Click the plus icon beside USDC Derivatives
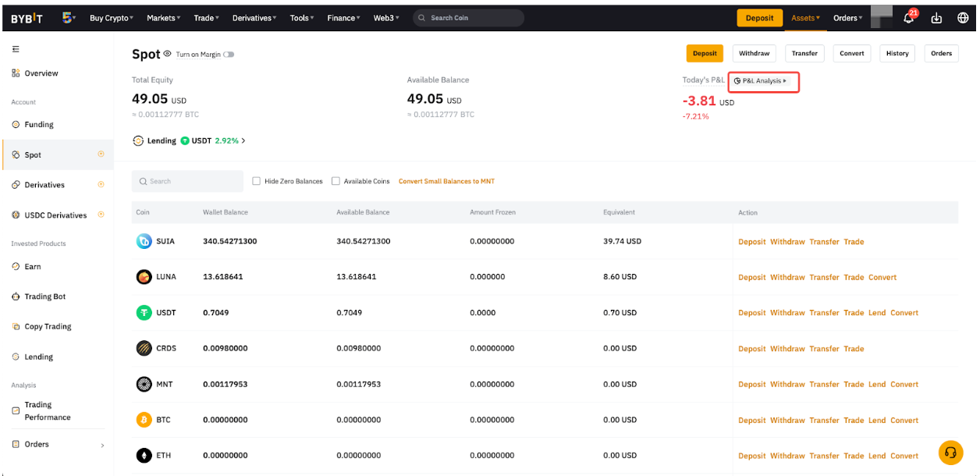 click(101, 215)
